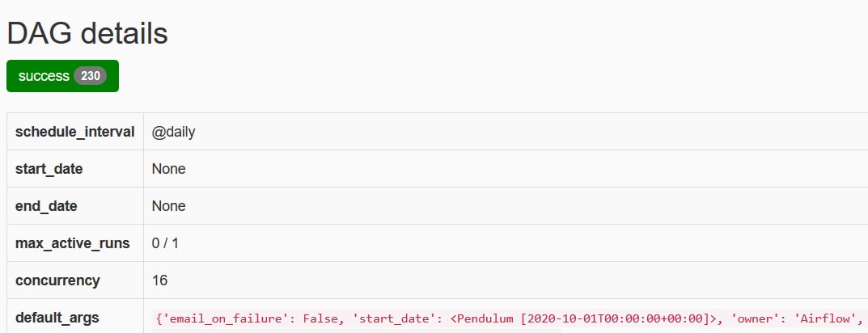
Task: Select the concurrency row label
Action: click(57, 280)
